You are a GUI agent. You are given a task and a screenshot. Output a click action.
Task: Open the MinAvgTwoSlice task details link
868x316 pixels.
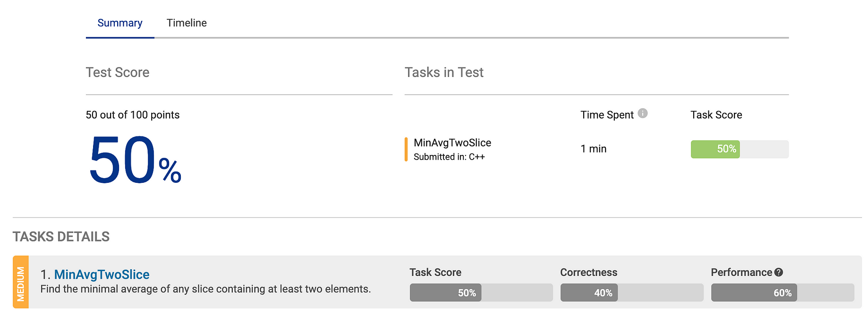(x=102, y=274)
